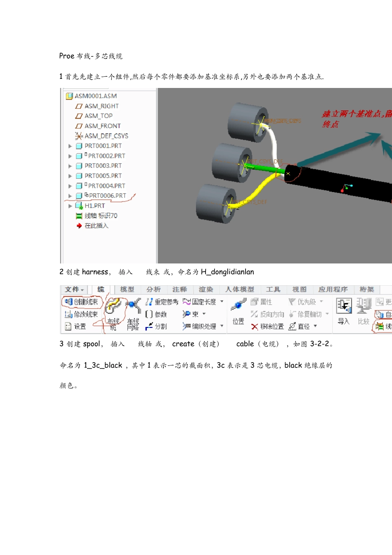Expand the H1.PRT harness node
The height and width of the screenshot is (555, 392).
pyautogui.click(x=70, y=206)
